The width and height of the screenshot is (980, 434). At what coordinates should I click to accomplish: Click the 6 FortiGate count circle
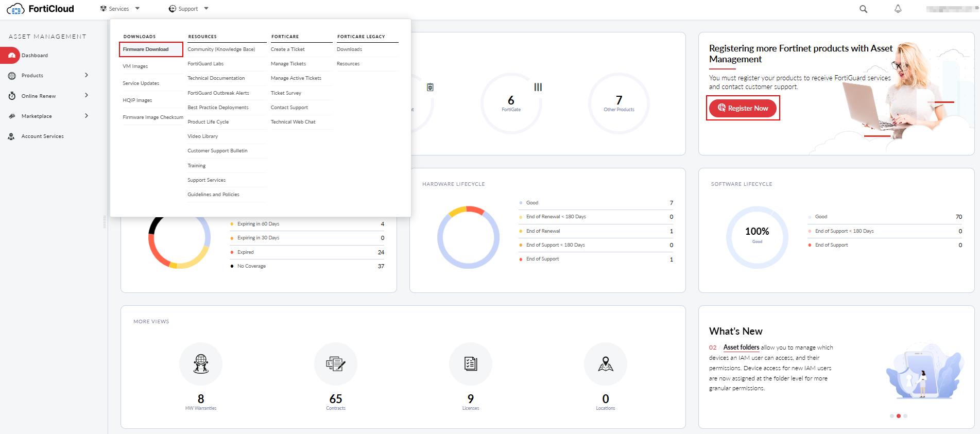(x=511, y=103)
